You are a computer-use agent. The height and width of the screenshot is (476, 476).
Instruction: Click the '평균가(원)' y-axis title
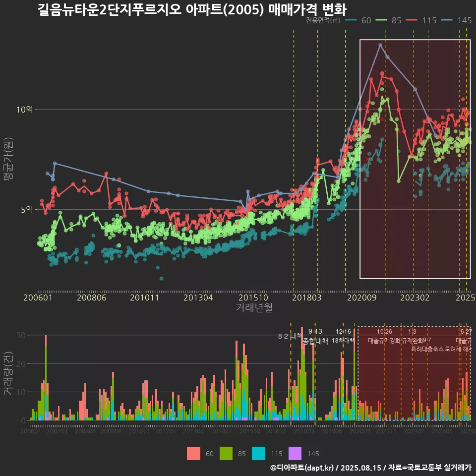[8, 159]
